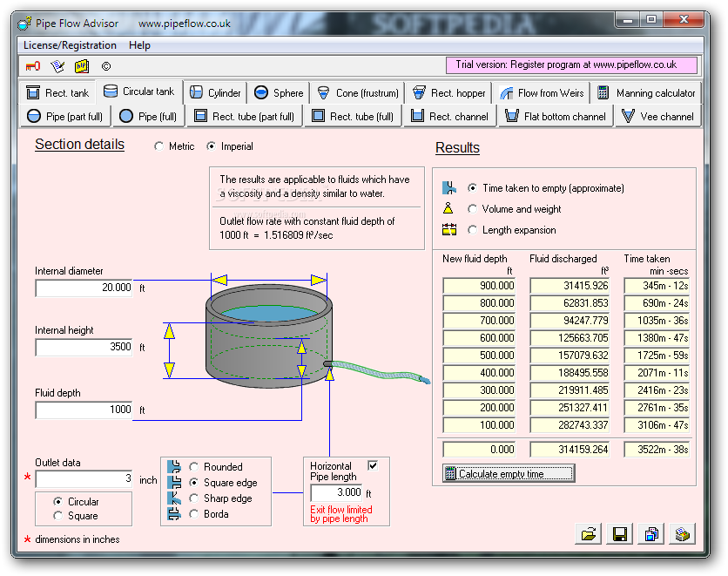Switch to Pipe (part full) tab
Viewport: 728px width, 576px height.
click(x=65, y=116)
